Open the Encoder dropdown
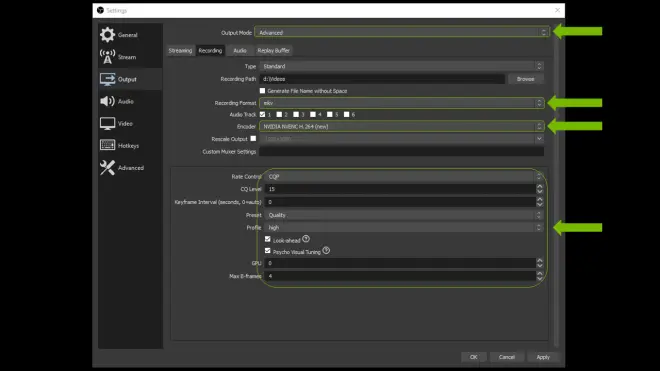 (x=402, y=126)
